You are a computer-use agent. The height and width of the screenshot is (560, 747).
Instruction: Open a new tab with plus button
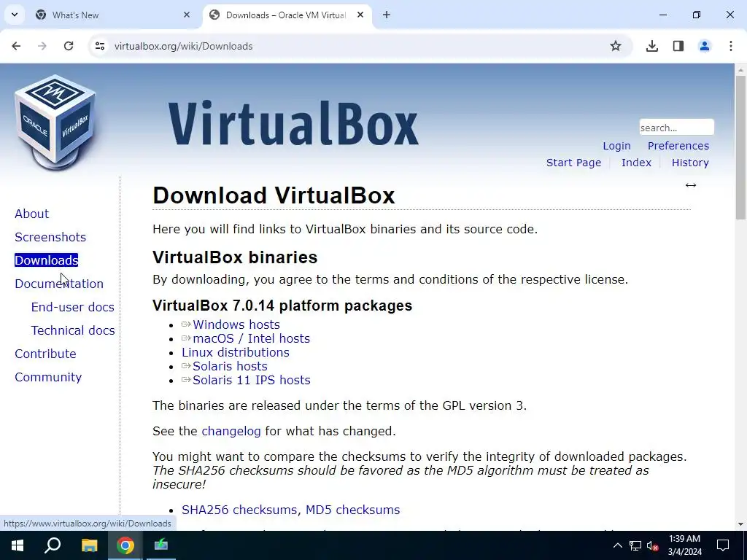(x=387, y=15)
